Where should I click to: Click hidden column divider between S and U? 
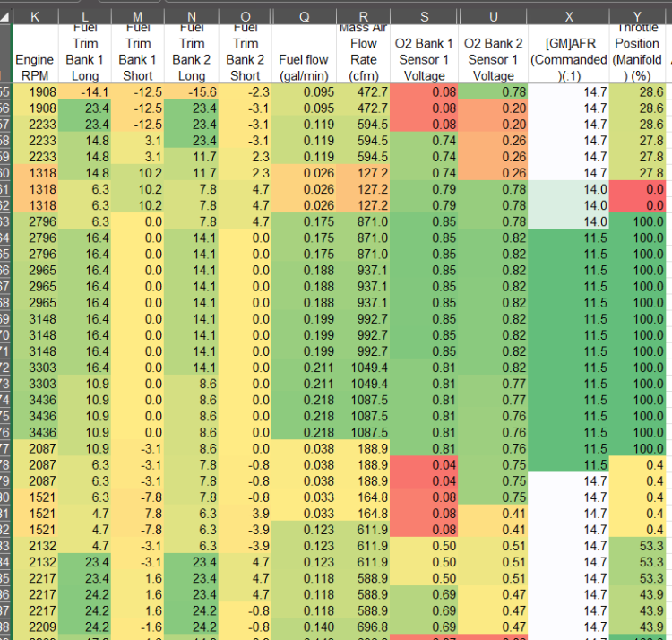click(x=459, y=17)
